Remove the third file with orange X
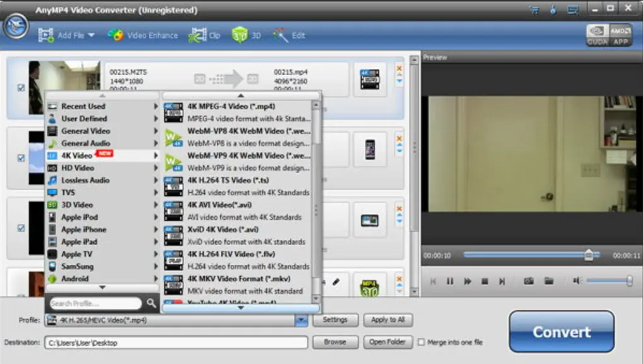 pos(399,209)
